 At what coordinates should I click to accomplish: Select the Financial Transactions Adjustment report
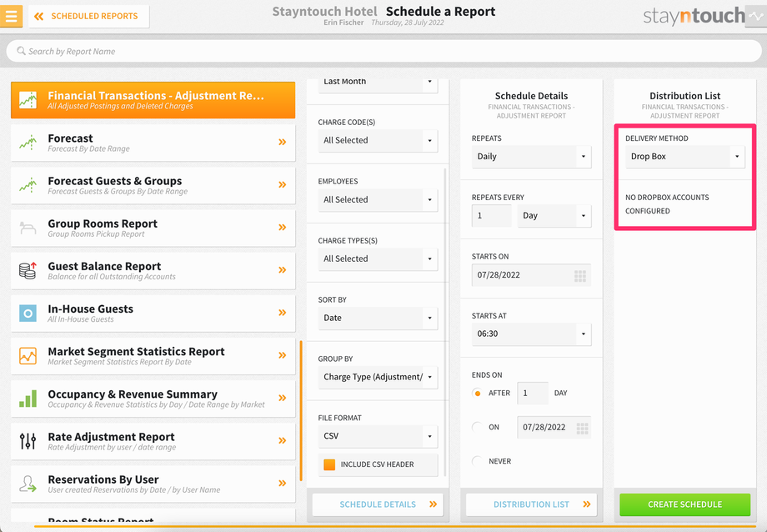click(x=153, y=100)
